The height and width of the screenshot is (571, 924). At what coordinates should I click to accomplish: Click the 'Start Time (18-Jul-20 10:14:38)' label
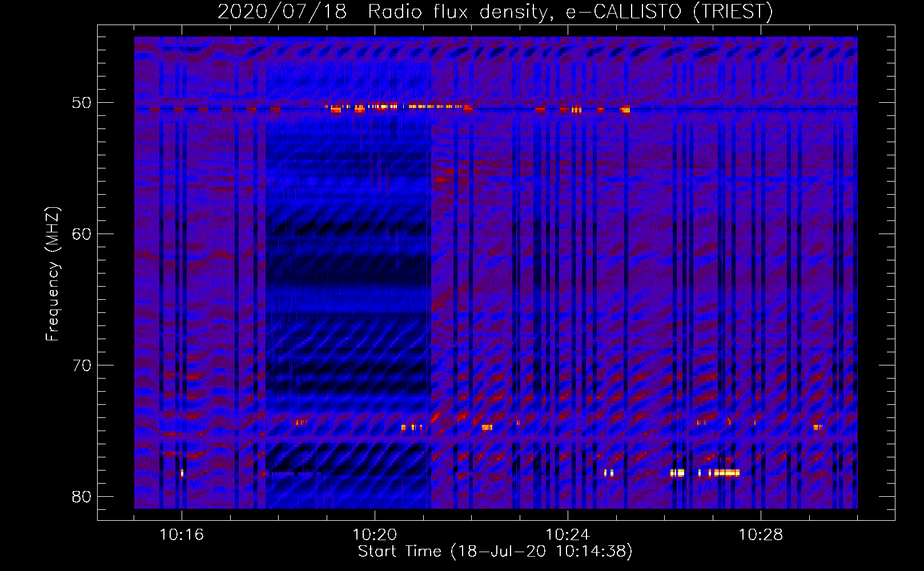pos(495,552)
